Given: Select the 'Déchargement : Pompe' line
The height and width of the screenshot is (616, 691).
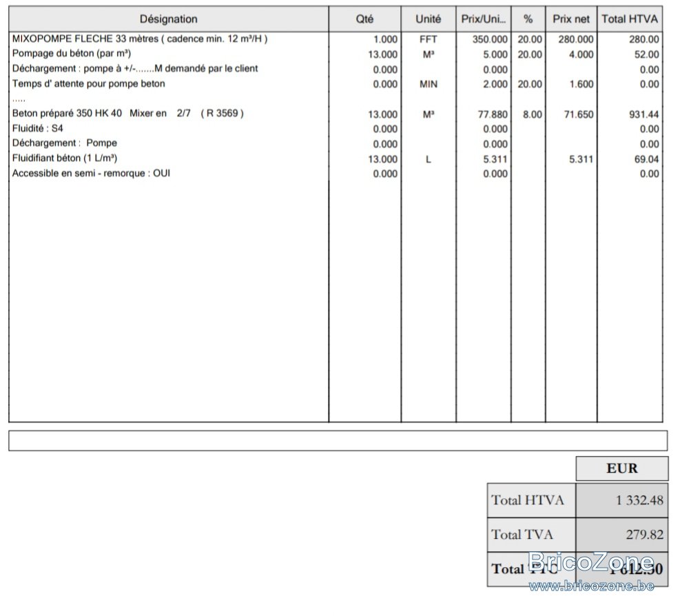Looking at the screenshot, I should point(64,143).
